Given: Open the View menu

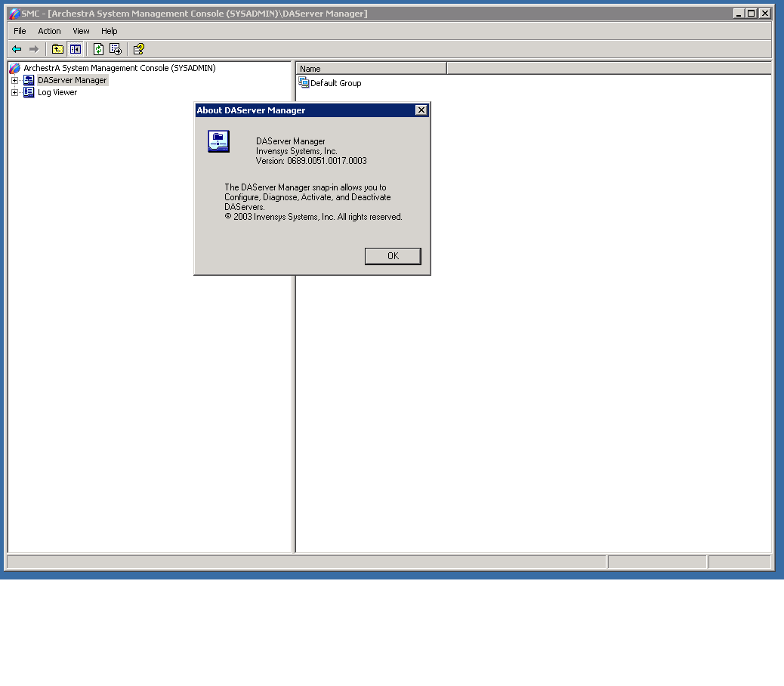Looking at the screenshot, I should pyautogui.click(x=81, y=31).
